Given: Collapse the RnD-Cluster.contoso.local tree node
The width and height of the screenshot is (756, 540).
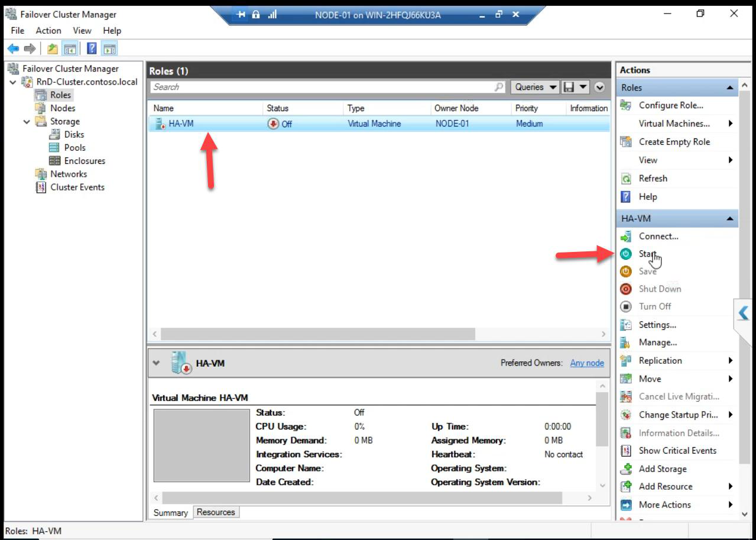Looking at the screenshot, I should (x=13, y=82).
